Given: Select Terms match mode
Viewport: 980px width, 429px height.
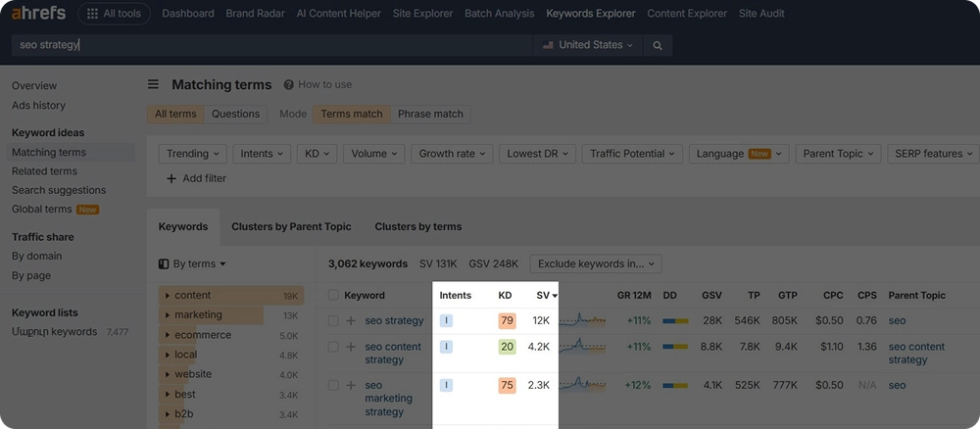Looking at the screenshot, I should click(x=352, y=114).
